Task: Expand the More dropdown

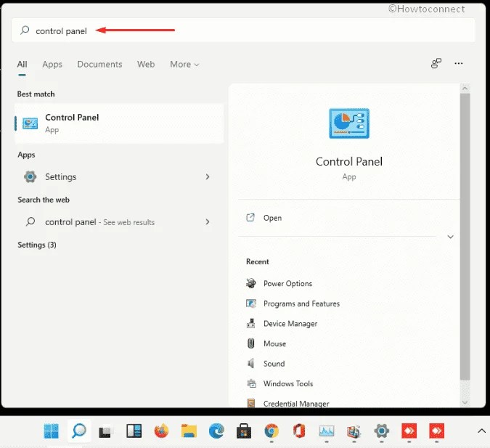Action: pyautogui.click(x=184, y=64)
